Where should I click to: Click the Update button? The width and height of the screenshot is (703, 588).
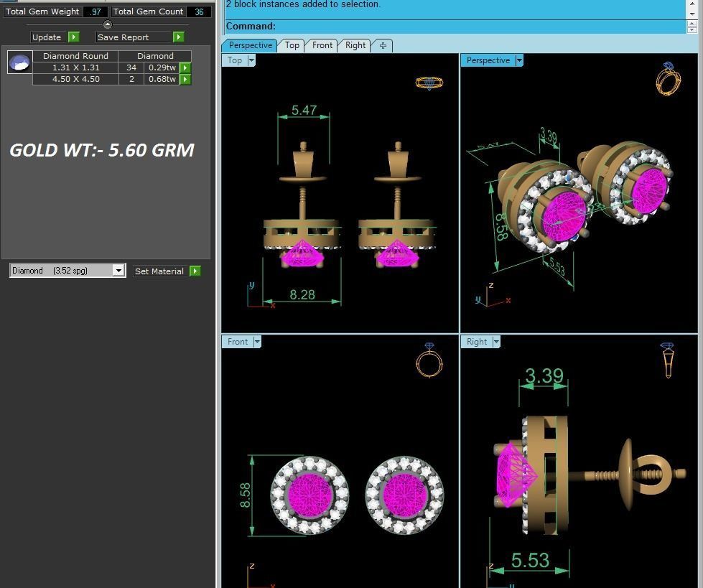49,37
